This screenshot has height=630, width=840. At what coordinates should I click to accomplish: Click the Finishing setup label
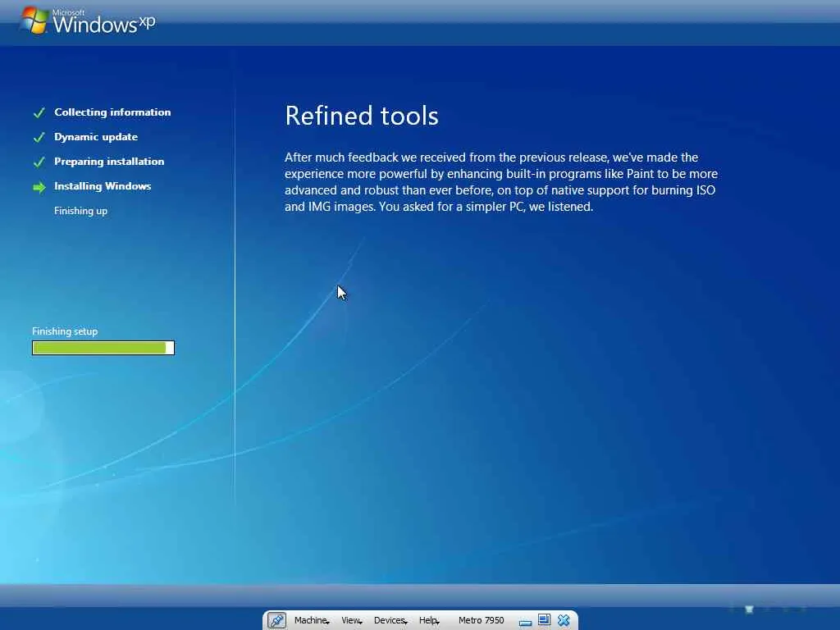[x=65, y=331]
